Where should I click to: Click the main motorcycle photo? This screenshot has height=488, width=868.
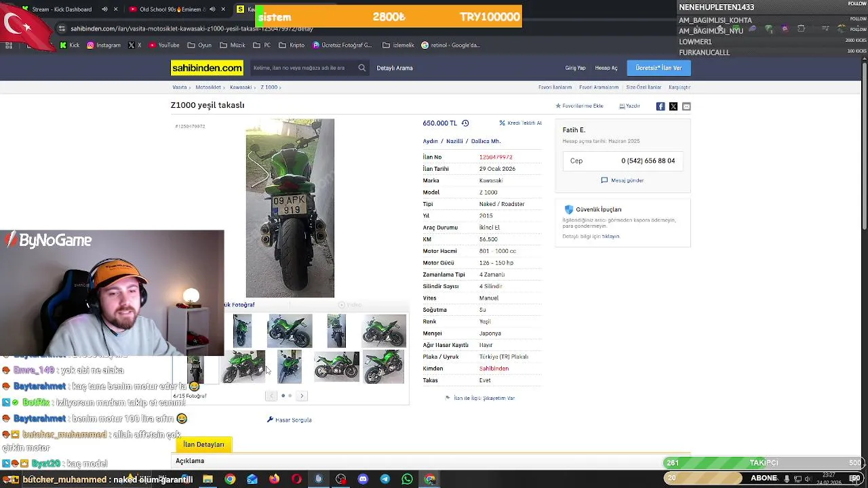[290, 208]
